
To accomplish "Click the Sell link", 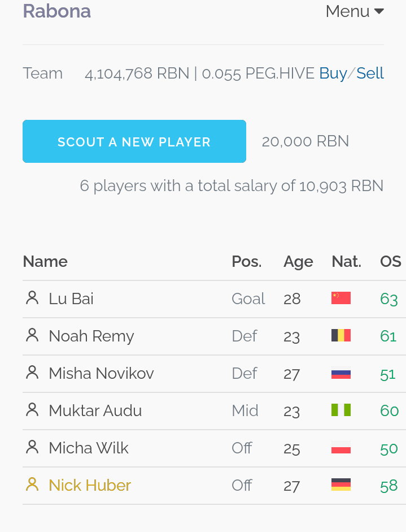I will click(370, 73).
